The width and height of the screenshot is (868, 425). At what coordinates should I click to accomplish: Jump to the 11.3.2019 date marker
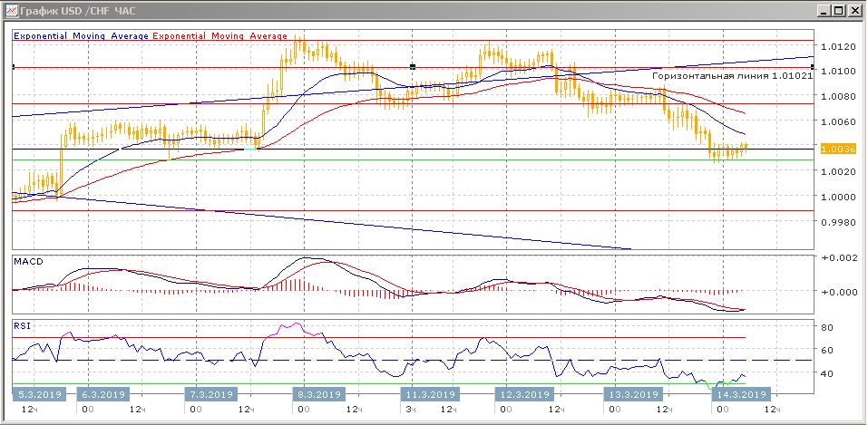430,394
